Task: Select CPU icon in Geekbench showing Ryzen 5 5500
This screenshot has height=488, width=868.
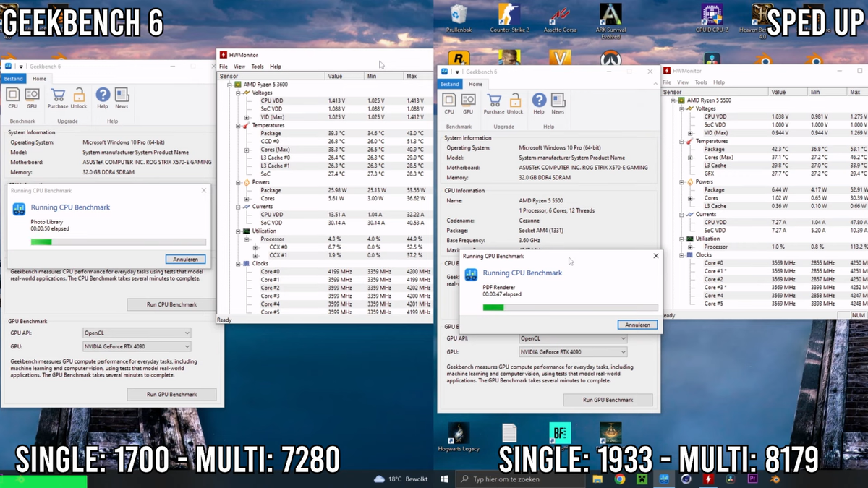Action: tap(449, 103)
